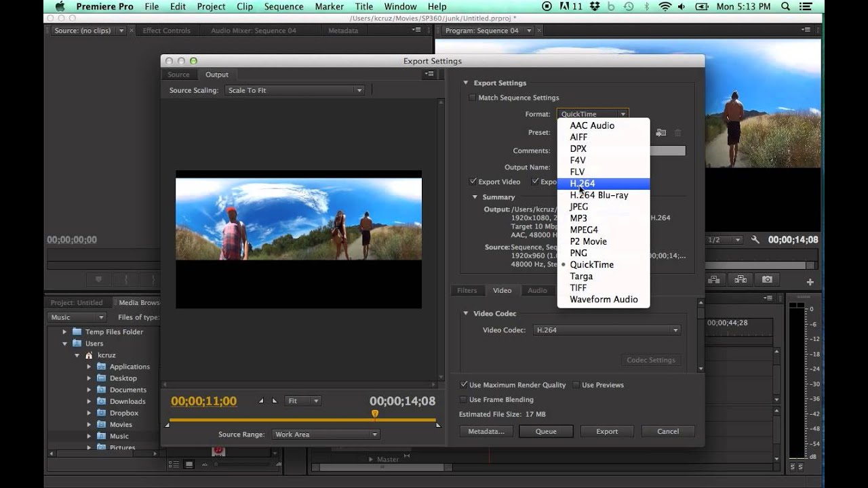Click the delete preset trash icon
This screenshot has width=868, height=488.
677,133
